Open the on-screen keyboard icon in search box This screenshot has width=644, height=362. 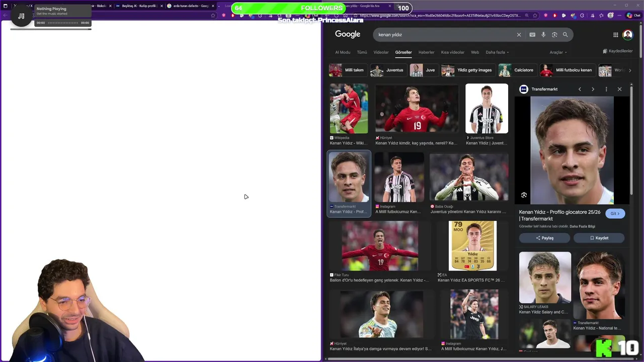[532, 35]
